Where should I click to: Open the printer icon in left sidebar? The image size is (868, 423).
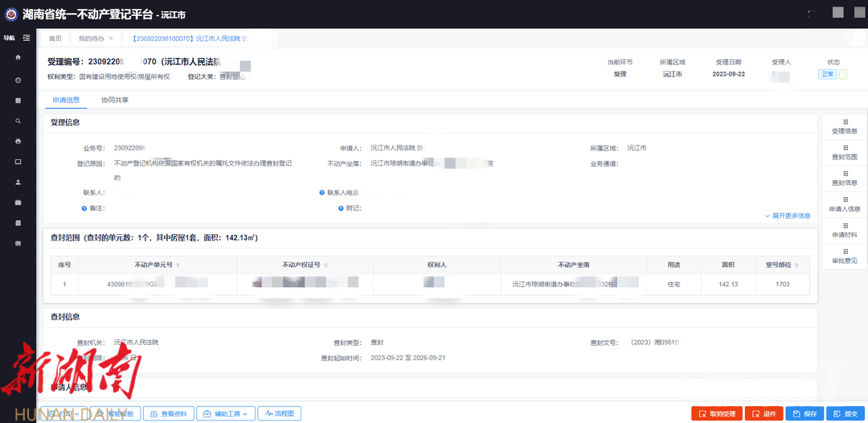18,142
